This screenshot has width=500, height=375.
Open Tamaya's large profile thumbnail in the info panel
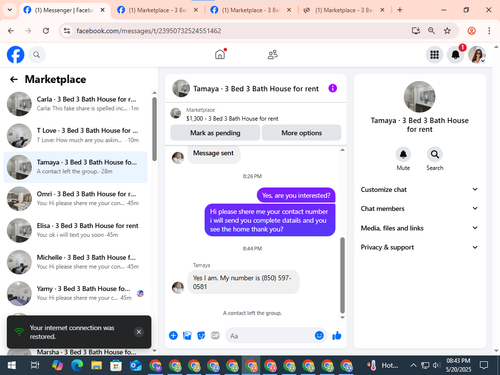tap(419, 97)
